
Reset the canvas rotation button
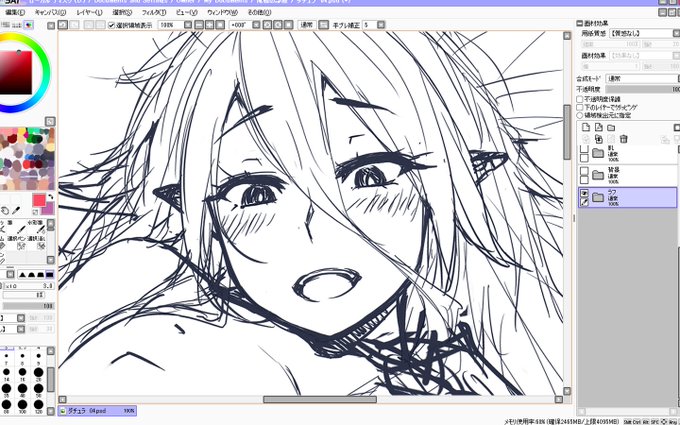288,25
